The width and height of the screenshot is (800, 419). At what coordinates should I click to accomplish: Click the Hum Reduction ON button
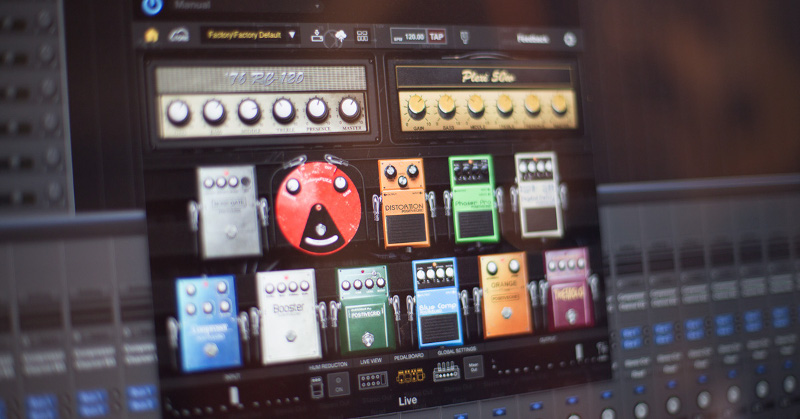coord(338,385)
